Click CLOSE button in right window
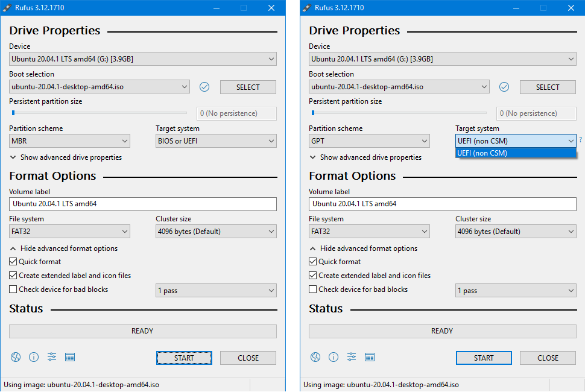The height and width of the screenshot is (392, 585). click(x=548, y=358)
